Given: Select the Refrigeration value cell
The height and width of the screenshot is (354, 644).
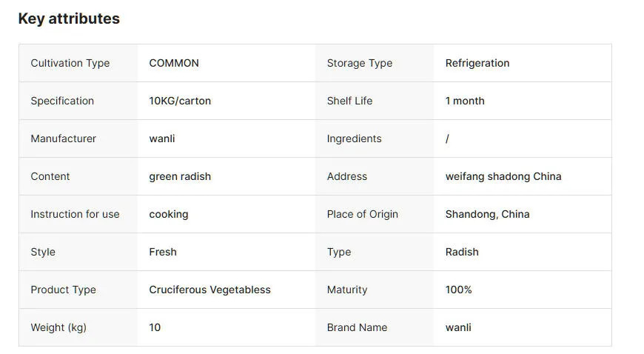Looking at the screenshot, I should click(x=477, y=63).
